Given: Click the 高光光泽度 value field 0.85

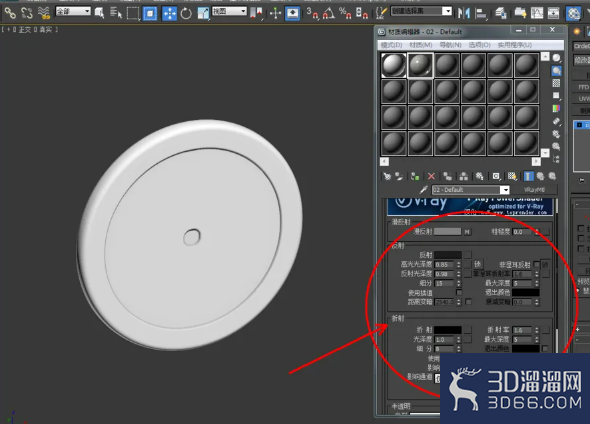Looking at the screenshot, I should (445, 264).
